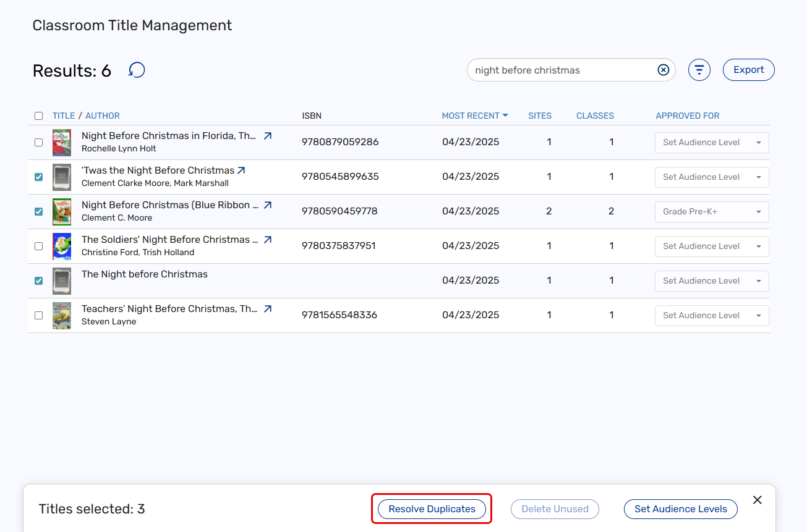Viewport: 807px width, 532px height.
Task: Open the title 'Twas the Night Before Christmas
Action: pyautogui.click(x=158, y=171)
